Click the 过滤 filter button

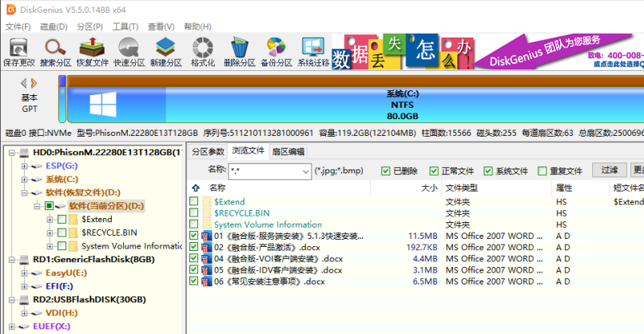[x=609, y=170]
